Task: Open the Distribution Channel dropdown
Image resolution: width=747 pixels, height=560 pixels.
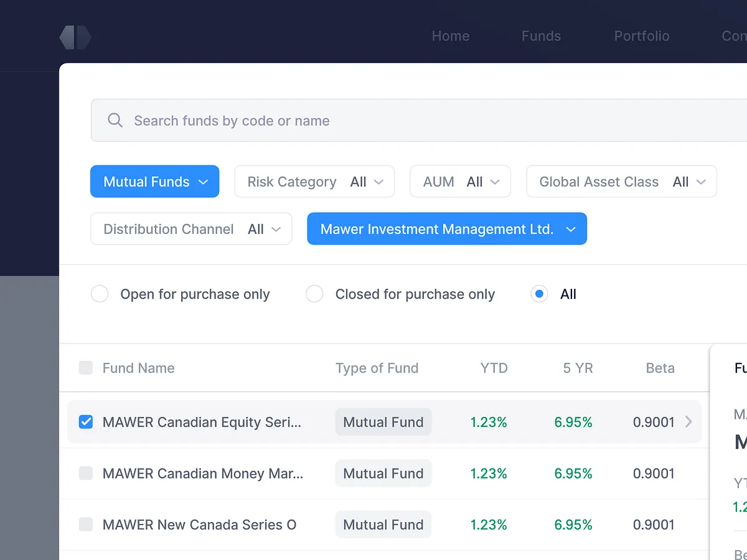Action: coord(191,228)
